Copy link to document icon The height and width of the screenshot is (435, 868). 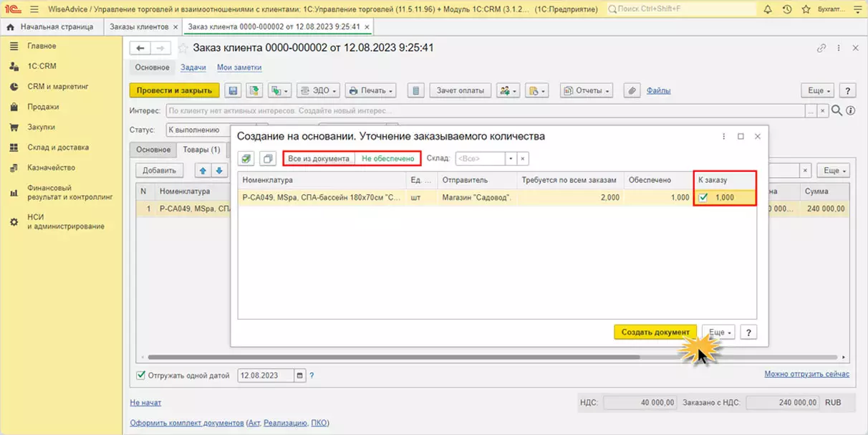(x=821, y=48)
